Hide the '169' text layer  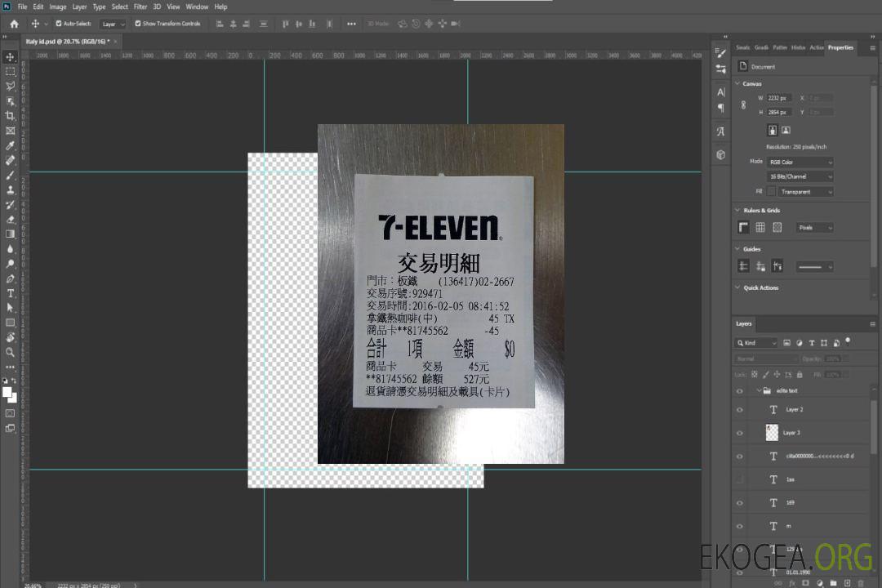[740, 503]
